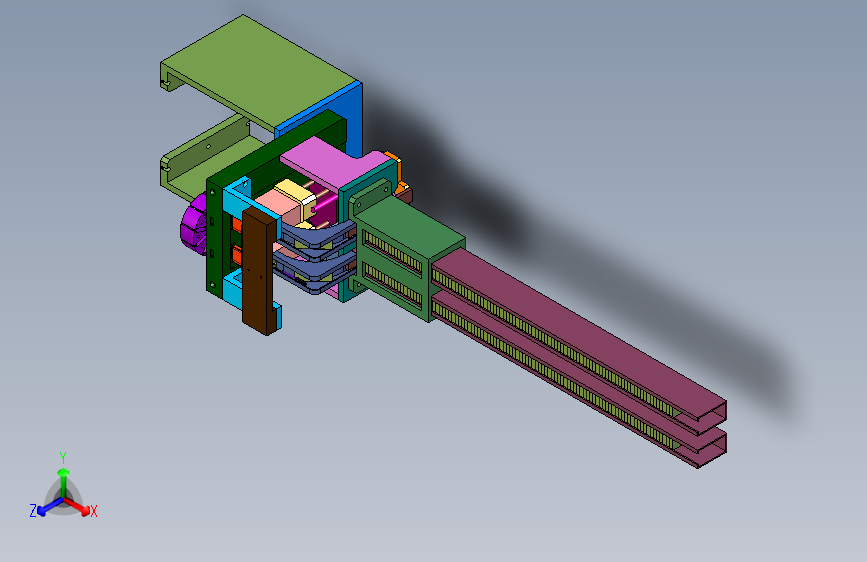Select the brown vertical bar

coord(259,271)
